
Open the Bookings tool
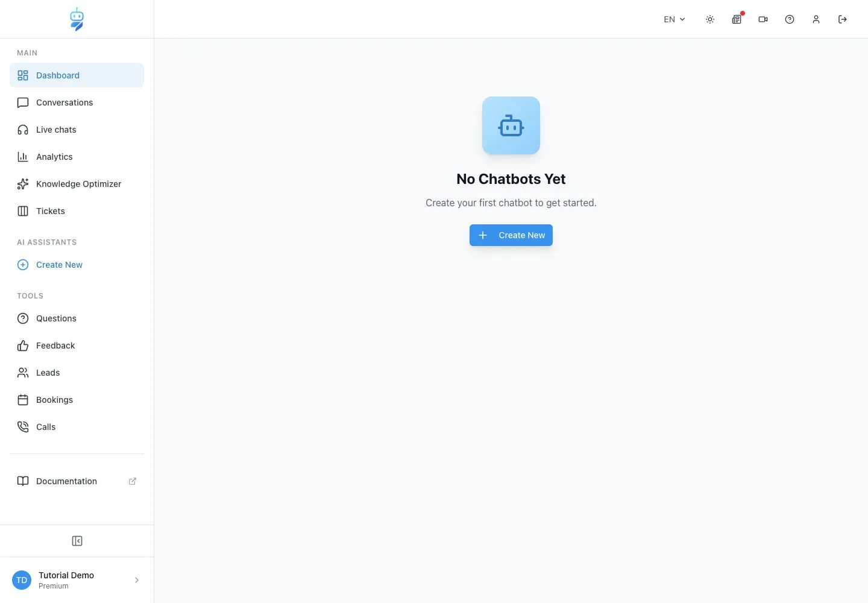77,400
